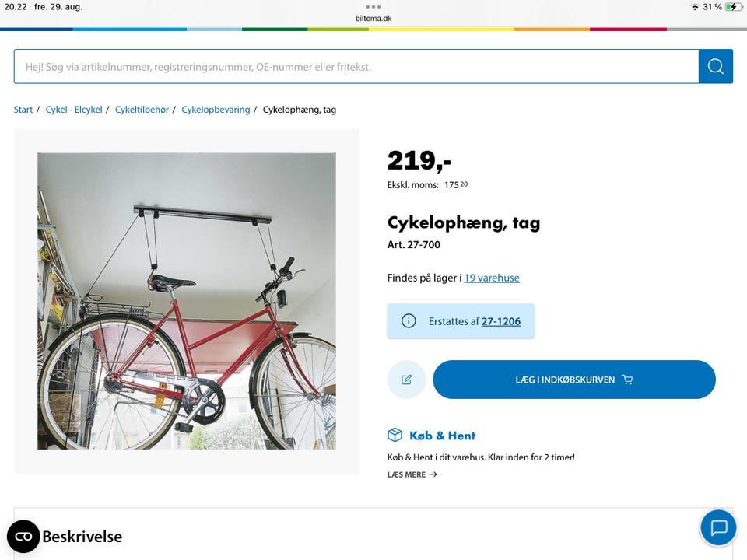Click the Wi-Fi icon in the status bar
Viewport: 747px width, 560px height.
coord(694,6)
